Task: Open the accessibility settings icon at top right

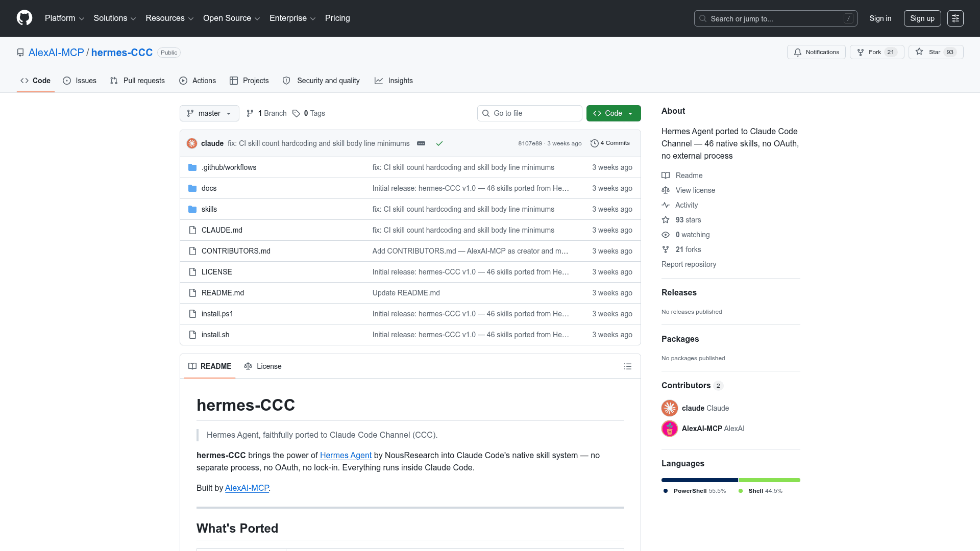Action: pyautogui.click(x=955, y=18)
